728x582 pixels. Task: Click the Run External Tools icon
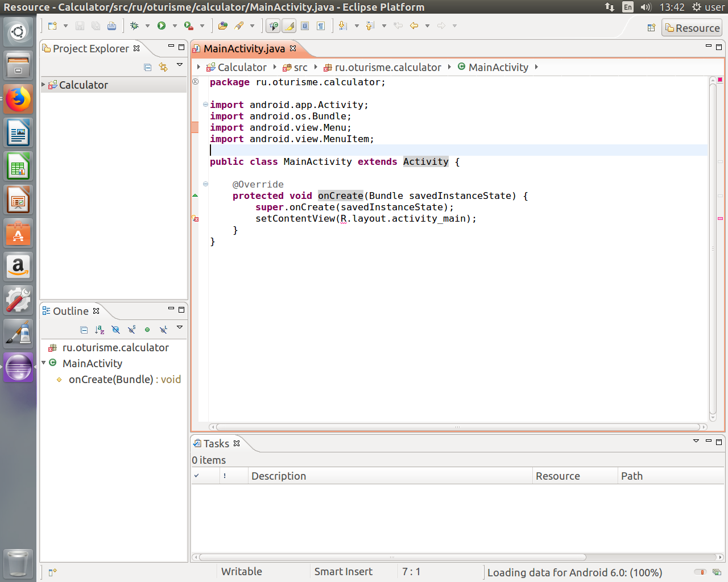coord(188,26)
